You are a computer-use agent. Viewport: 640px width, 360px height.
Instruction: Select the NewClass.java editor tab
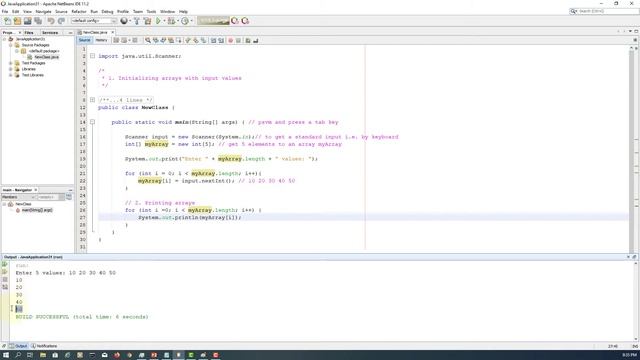pos(95,32)
